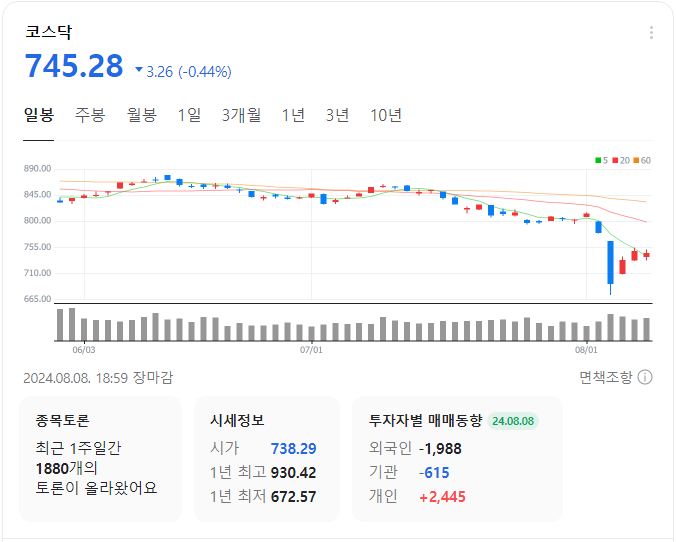Click the 07/01 date label on chart axis
The image size is (676, 542).
point(311,350)
